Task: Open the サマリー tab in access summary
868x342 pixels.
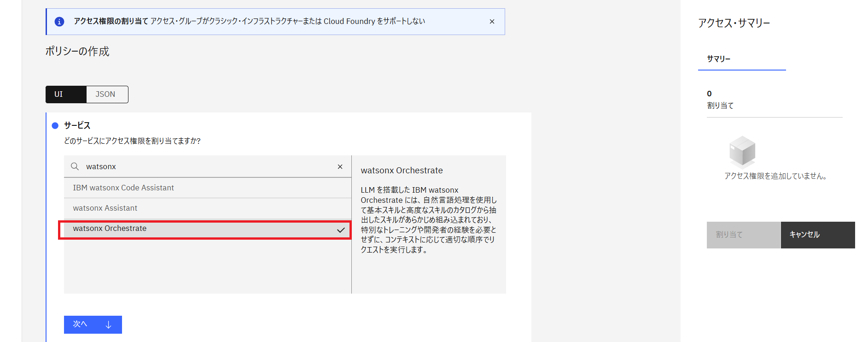Action: coord(741,59)
